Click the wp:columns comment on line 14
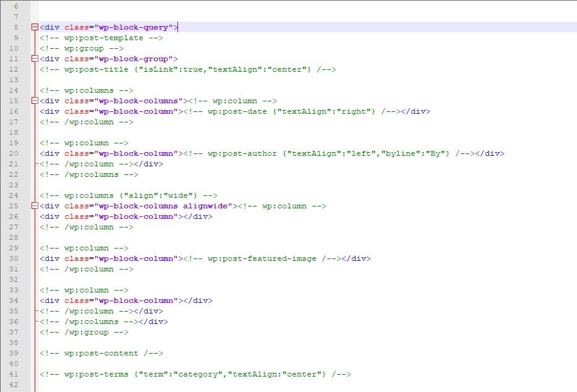 coord(87,90)
